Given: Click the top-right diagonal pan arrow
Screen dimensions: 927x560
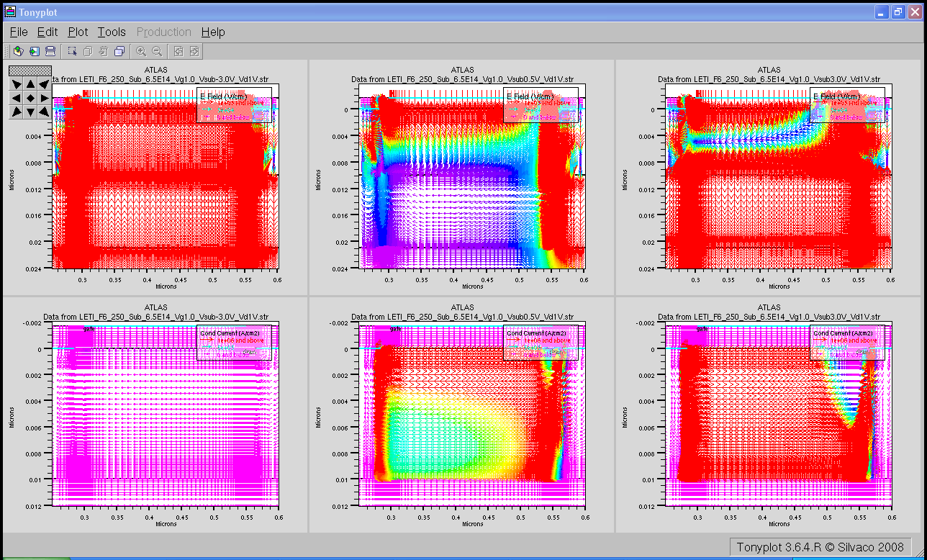Looking at the screenshot, I should 44,84.
